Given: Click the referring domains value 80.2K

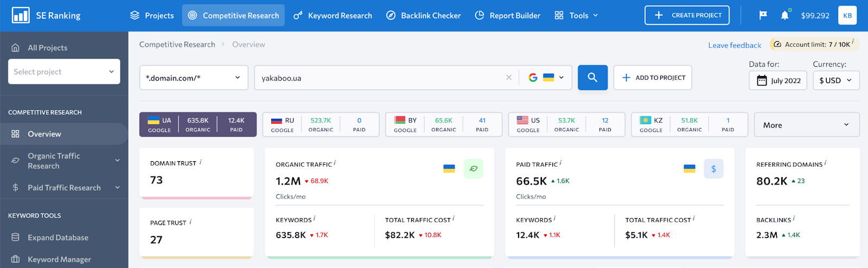Looking at the screenshot, I should (771, 181).
